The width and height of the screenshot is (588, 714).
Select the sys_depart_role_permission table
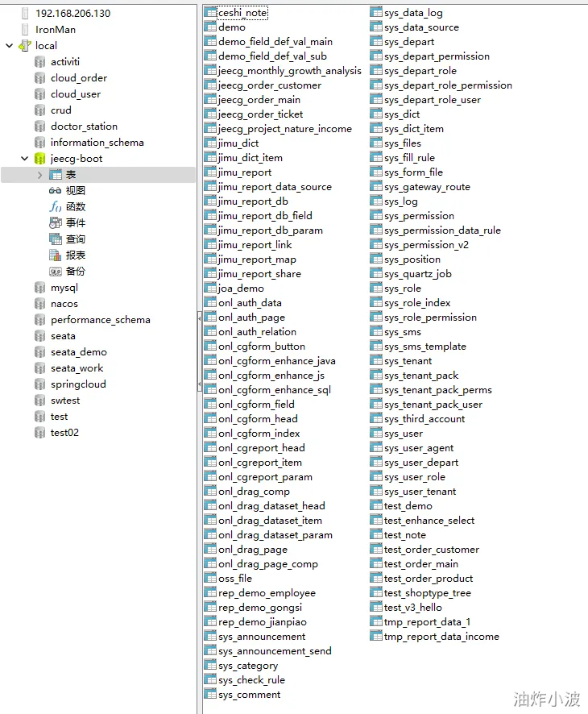click(449, 85)
